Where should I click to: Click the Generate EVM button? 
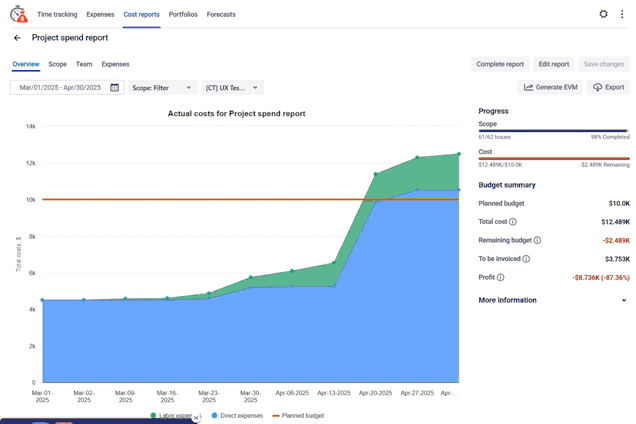click(551, 88)
